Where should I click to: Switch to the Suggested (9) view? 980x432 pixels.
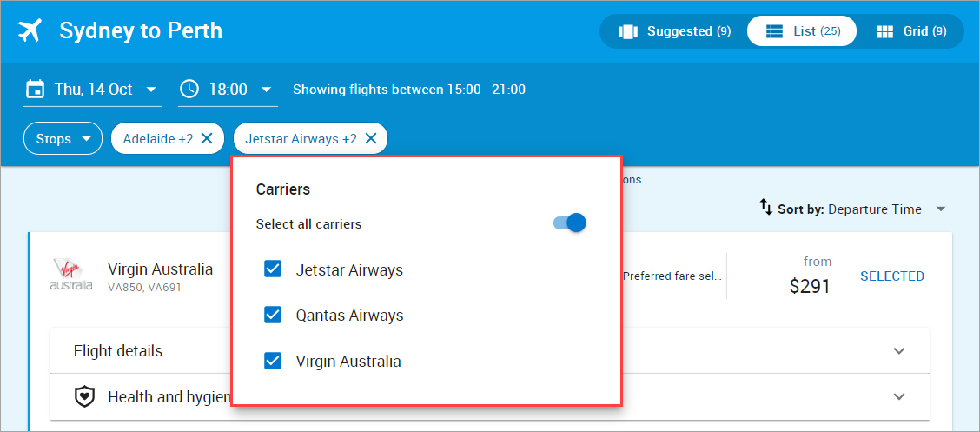(674, 31)
